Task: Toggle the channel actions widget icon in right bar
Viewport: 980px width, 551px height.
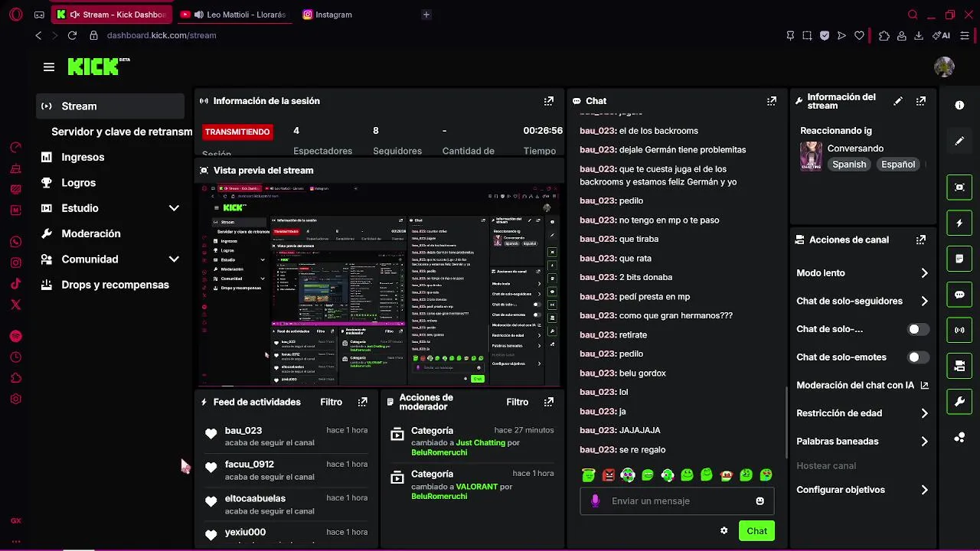Action: click(x=959, y=366)
